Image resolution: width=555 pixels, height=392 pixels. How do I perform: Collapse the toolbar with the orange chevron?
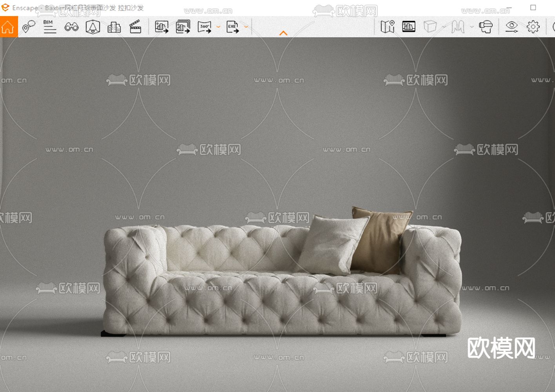pyautogui.click(x=283, y=33)
